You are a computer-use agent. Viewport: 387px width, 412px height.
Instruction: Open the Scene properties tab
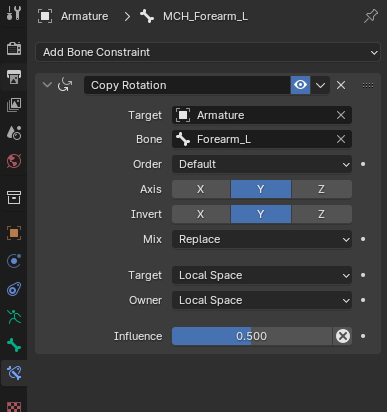click(14, 133)
